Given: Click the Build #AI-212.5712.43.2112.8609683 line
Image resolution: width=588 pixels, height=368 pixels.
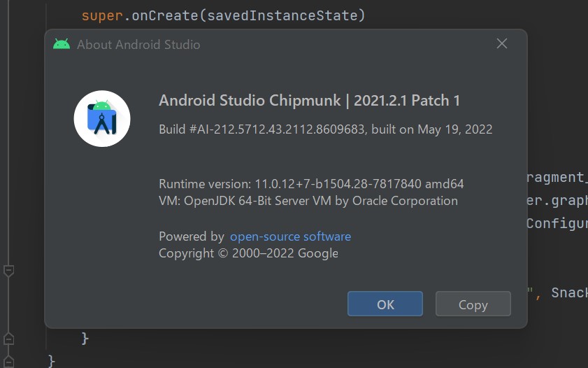Looking at the screenshot, I should pos(326,129).
